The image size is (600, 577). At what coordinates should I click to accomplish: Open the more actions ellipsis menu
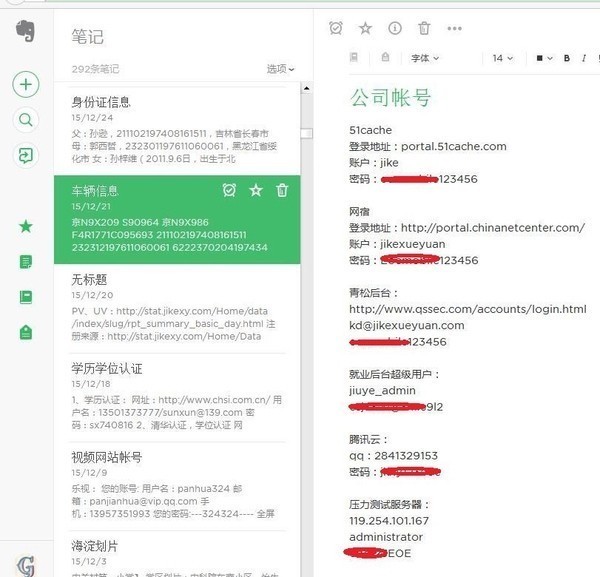pos(454,28)
